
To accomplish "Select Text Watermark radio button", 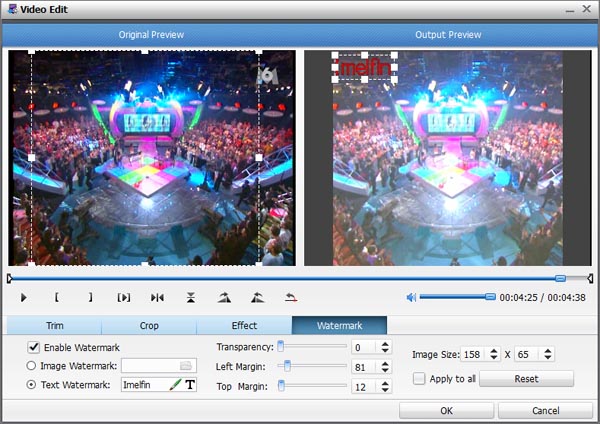I will click(31, 385).
